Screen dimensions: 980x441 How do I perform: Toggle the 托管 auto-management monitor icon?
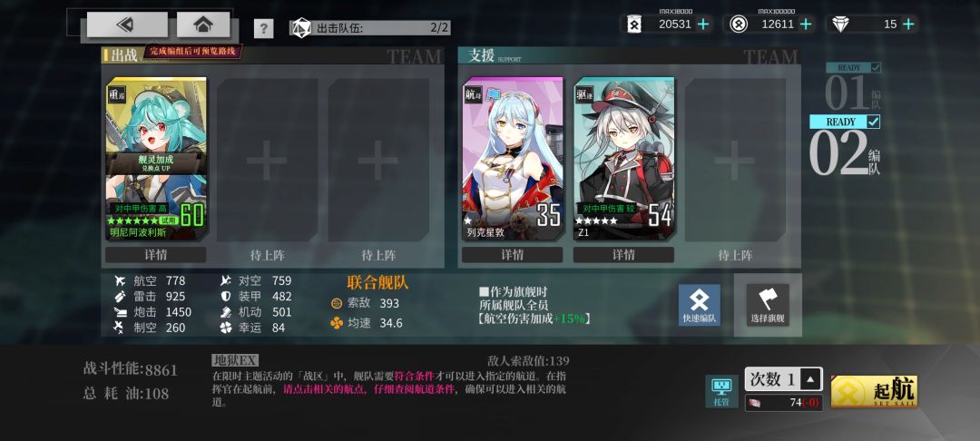coord(721,392)
